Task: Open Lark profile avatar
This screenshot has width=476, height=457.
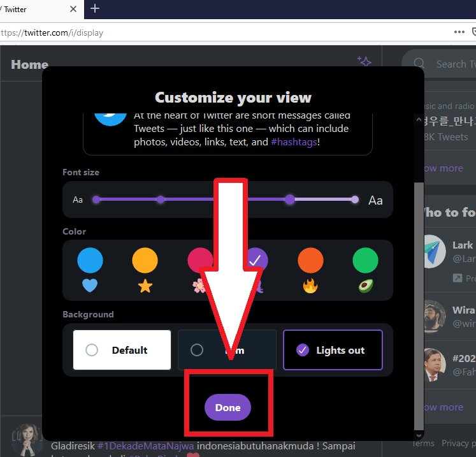Action: [x=434, y=251]
